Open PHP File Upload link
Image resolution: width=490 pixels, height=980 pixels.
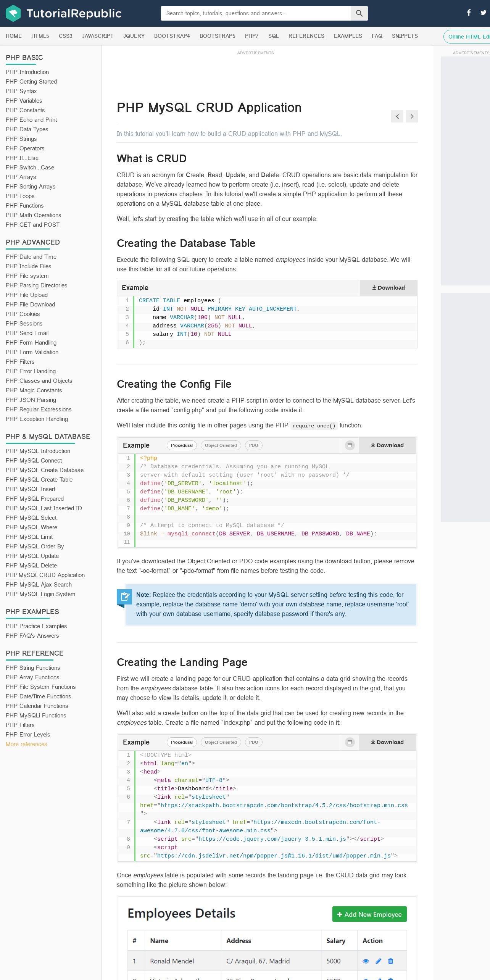coord(27,295)
